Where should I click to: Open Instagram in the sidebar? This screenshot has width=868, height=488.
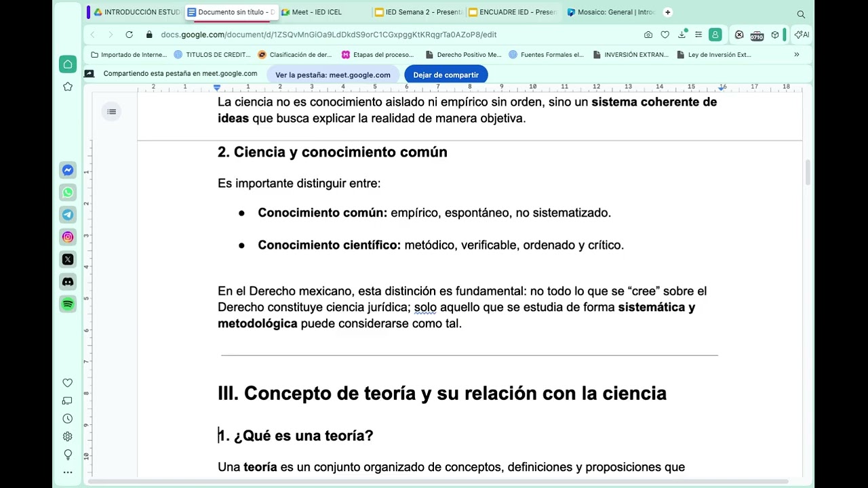point(68,237)
